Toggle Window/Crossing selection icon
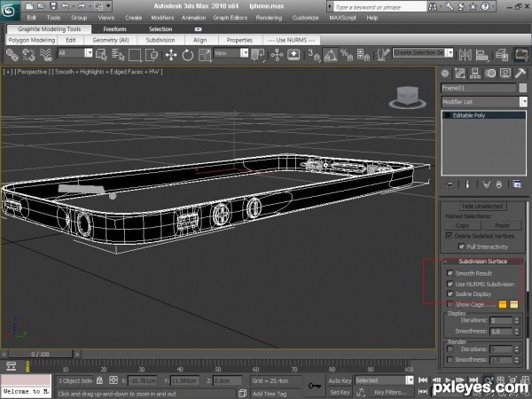Viewport: 532px width, 399px height. coord(152,55)
